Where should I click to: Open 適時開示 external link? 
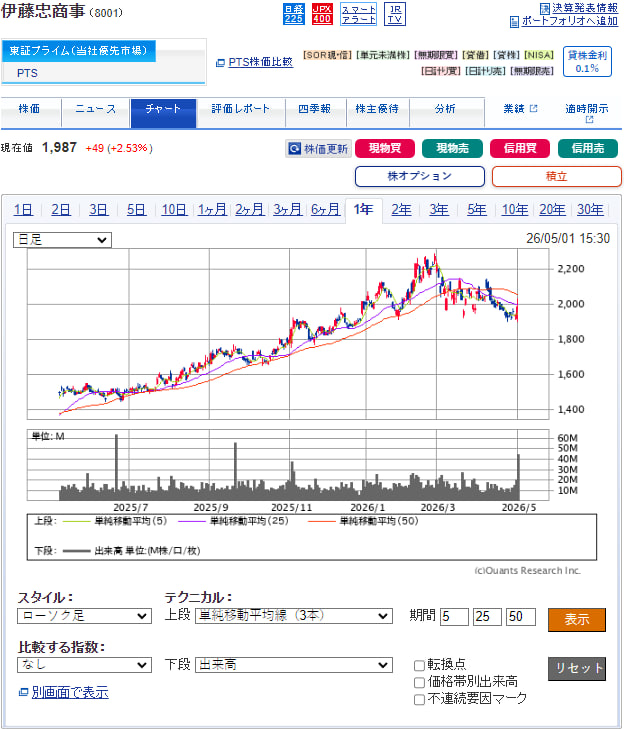click(x=587, y=113)
